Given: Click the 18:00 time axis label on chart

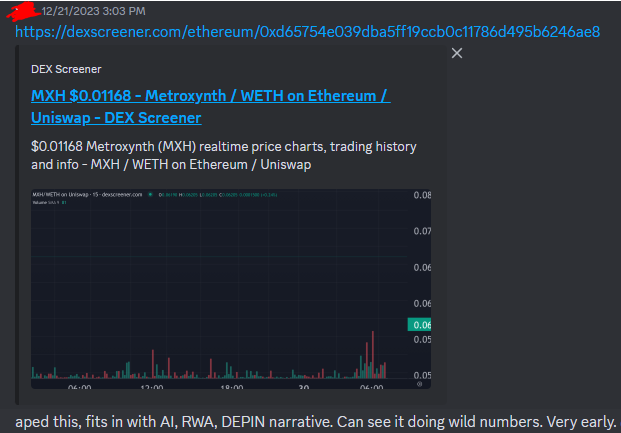Looking at the screenshot, I should pyautogui.click(x=232, y=387).
